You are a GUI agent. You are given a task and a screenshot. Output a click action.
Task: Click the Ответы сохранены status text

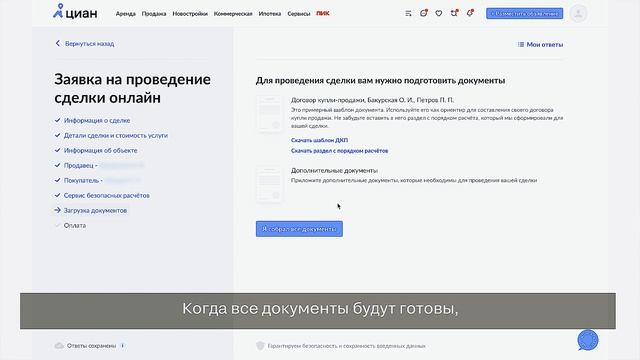91,346
